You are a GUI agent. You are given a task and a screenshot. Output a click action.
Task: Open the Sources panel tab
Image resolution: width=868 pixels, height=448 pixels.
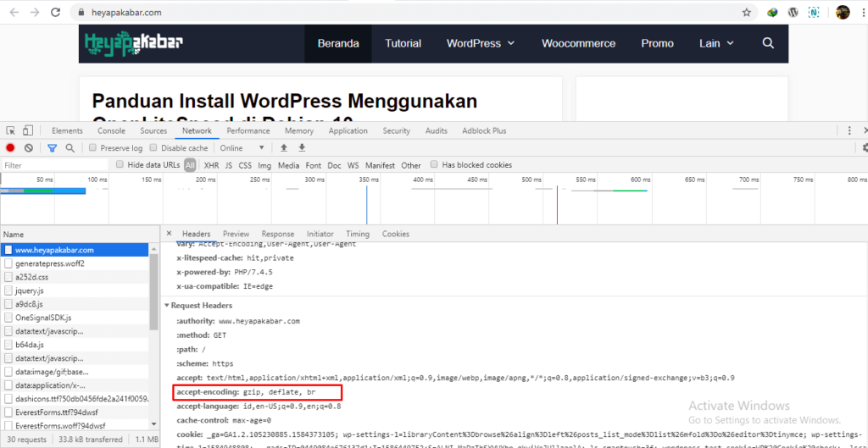[x=153, y=131]
